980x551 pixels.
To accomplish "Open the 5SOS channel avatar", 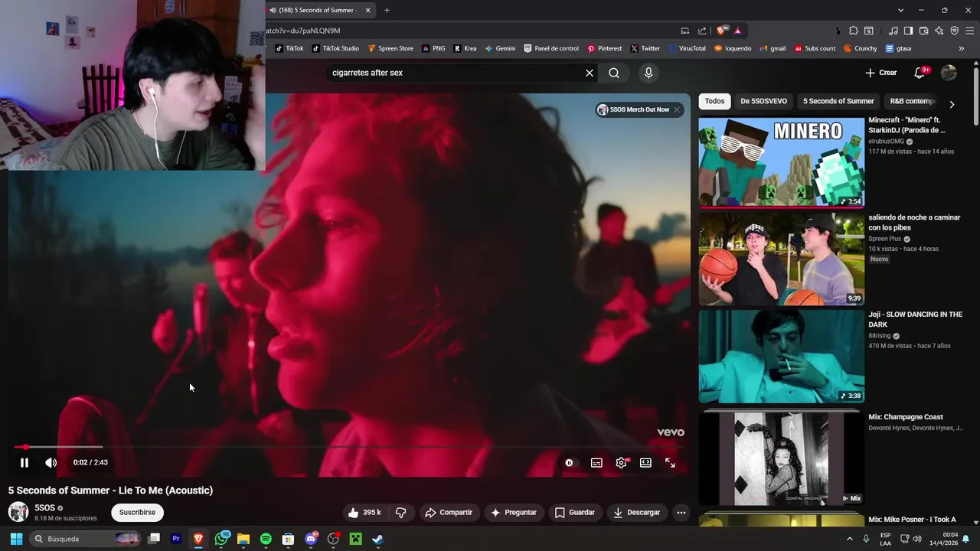I will [18, 512].
